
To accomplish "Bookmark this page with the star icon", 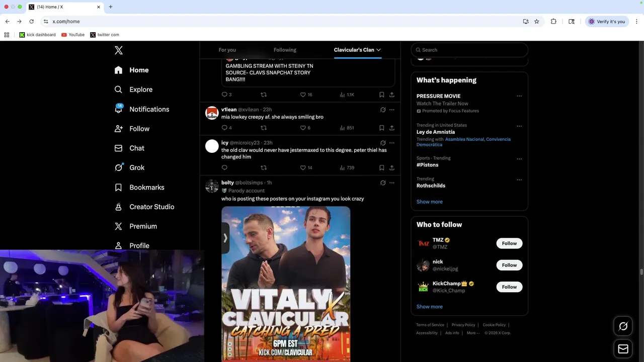I will [537, 22].
